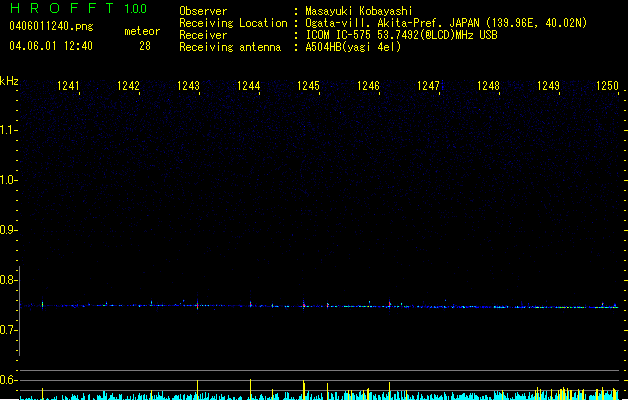Click the 1245 time marker
Image resolution: width=629 pixels, height=400 pixels.
[308, 86]
